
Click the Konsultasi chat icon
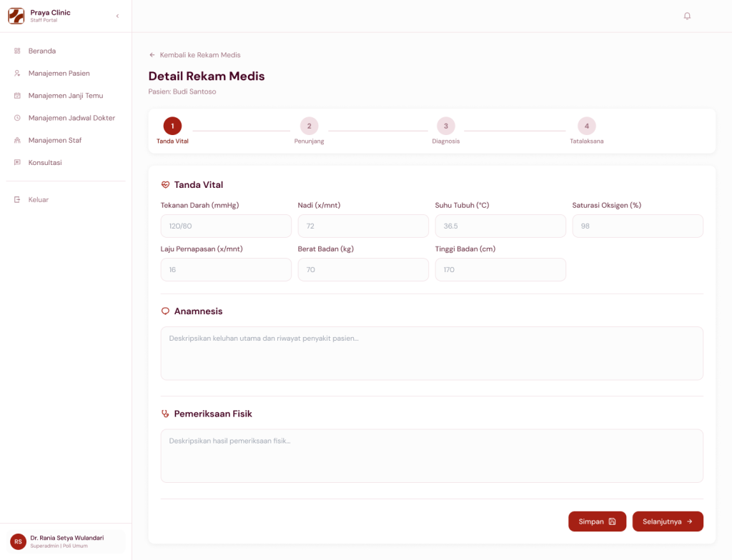coord(17,162)
